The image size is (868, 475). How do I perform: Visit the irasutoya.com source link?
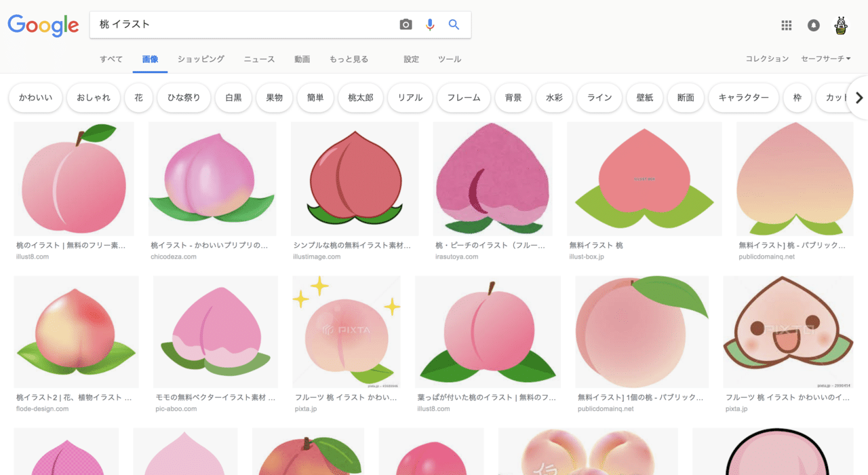tap(457, 256)
